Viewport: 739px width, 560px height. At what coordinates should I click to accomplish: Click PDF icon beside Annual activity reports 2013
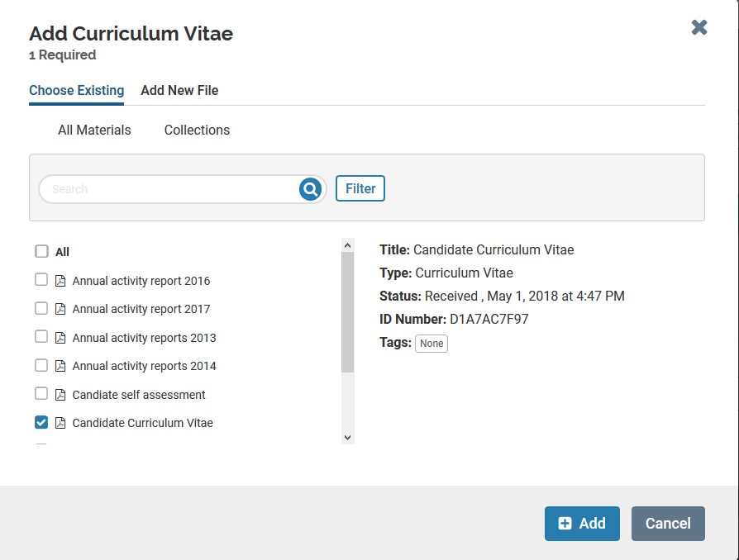click(60, 338)
